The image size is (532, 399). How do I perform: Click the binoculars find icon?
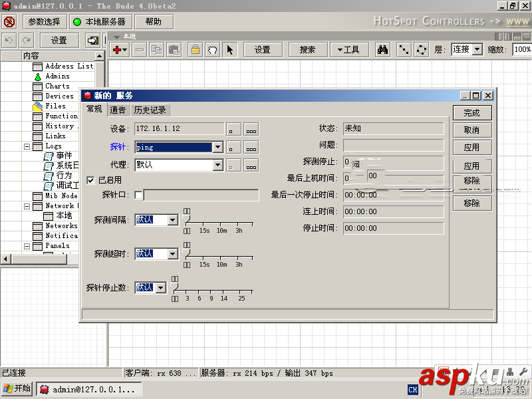click(383, 50)
